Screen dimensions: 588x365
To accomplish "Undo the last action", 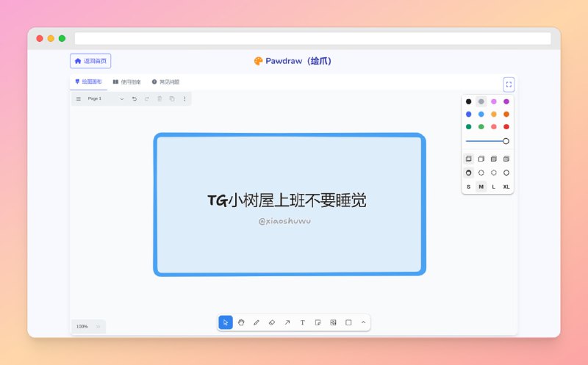I will (x=135, y=99).
